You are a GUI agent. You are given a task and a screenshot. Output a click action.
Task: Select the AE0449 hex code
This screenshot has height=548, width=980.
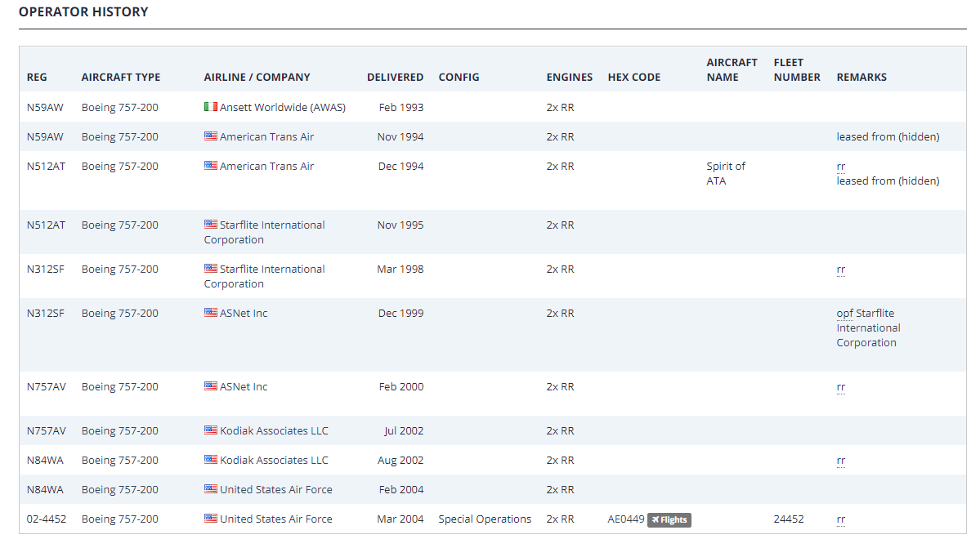625,519
